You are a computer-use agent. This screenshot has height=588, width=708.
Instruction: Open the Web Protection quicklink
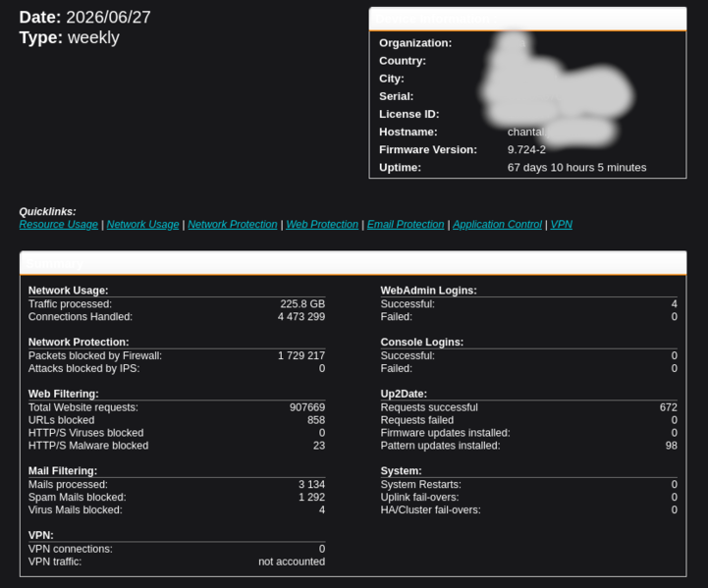322,224
